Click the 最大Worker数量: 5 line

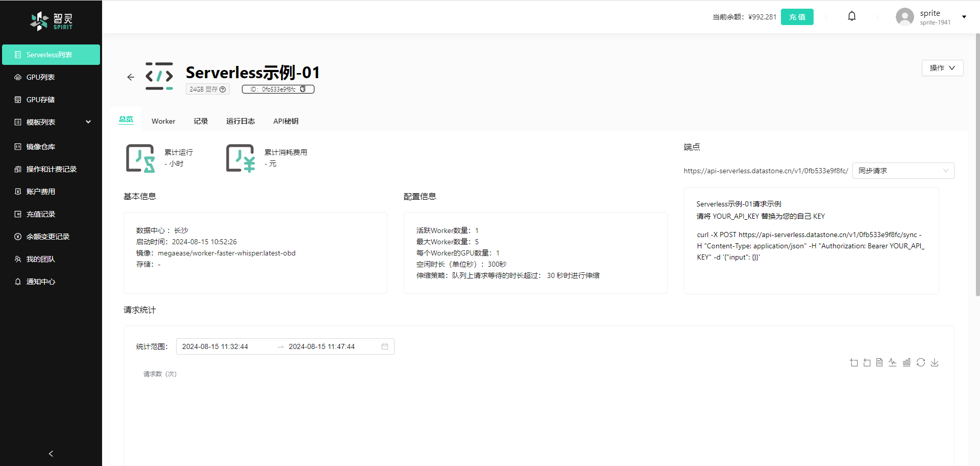pos(448,242)
